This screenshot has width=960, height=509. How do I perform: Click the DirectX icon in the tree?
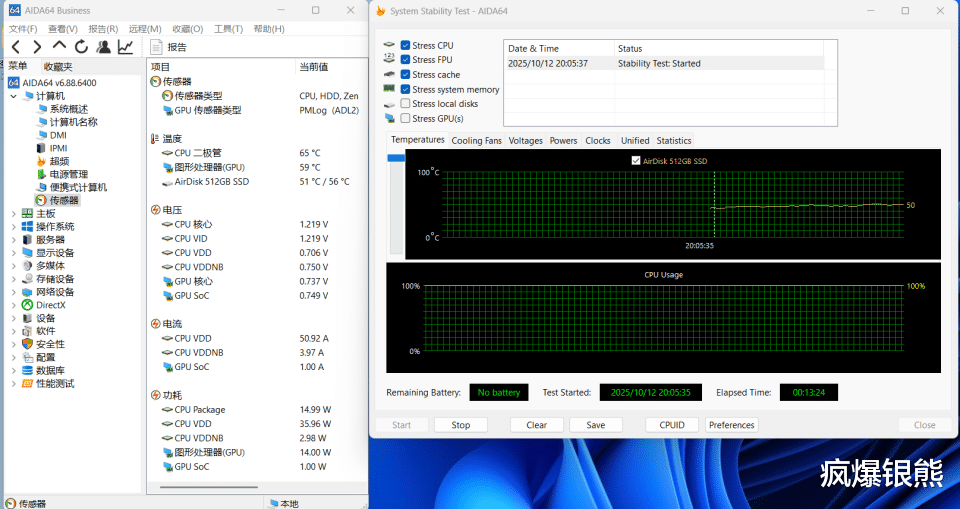click(x=27, y=305)
